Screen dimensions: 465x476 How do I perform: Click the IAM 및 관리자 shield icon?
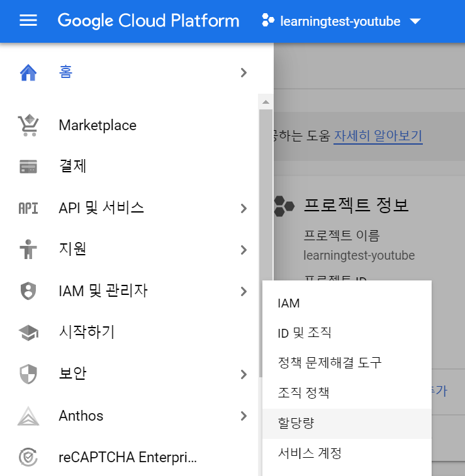tap(28, 291)
